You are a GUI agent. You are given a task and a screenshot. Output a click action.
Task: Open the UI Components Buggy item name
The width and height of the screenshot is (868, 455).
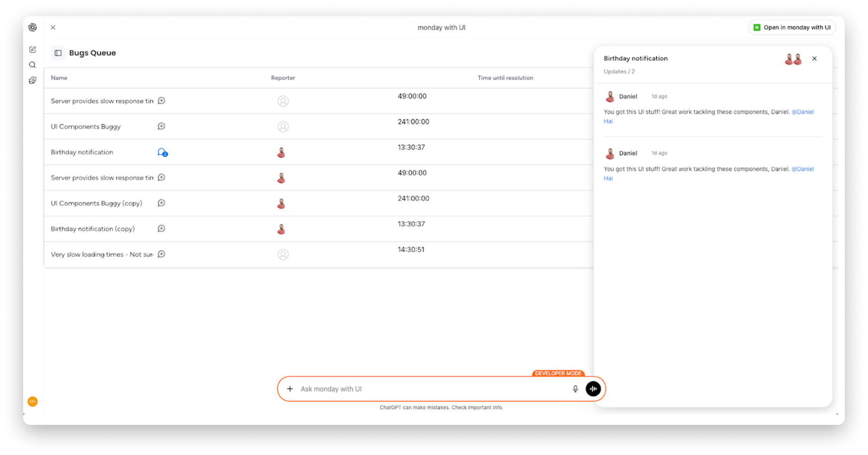[x=86, y=127]
